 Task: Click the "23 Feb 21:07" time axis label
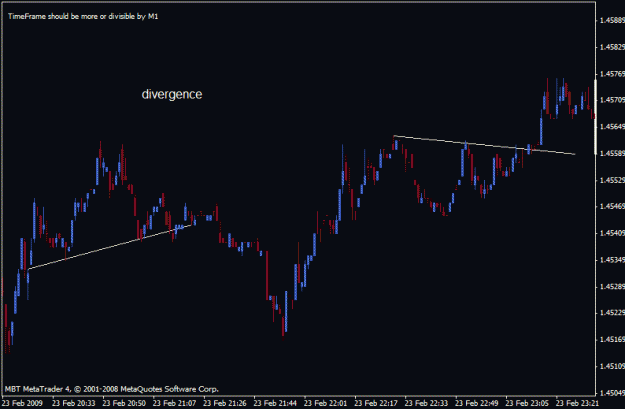tap(174, 403)
